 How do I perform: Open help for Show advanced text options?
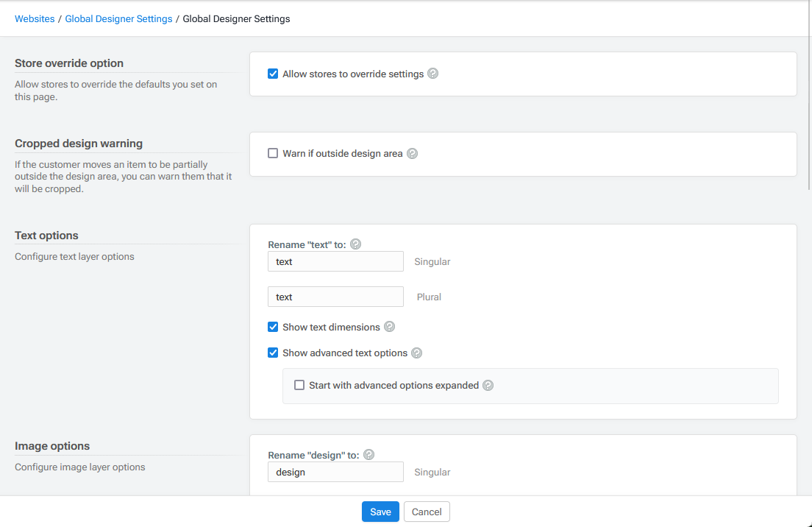[416, 353]
